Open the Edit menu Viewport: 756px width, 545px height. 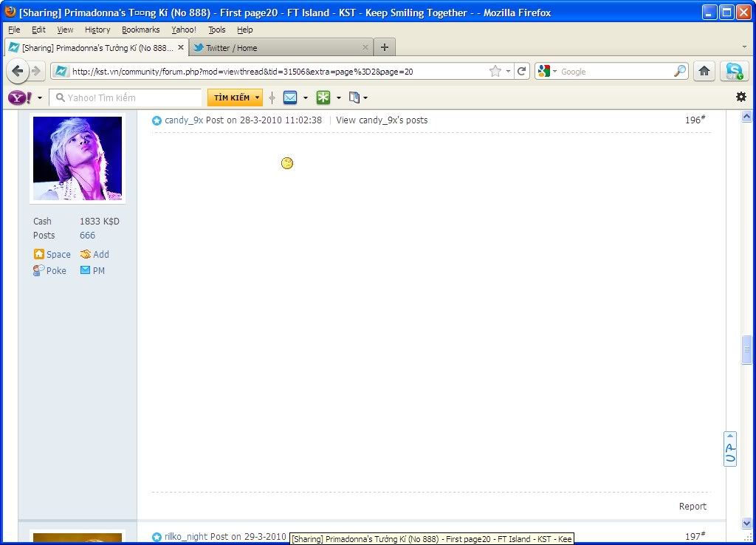pyautogui.click(x=38, y=30)
